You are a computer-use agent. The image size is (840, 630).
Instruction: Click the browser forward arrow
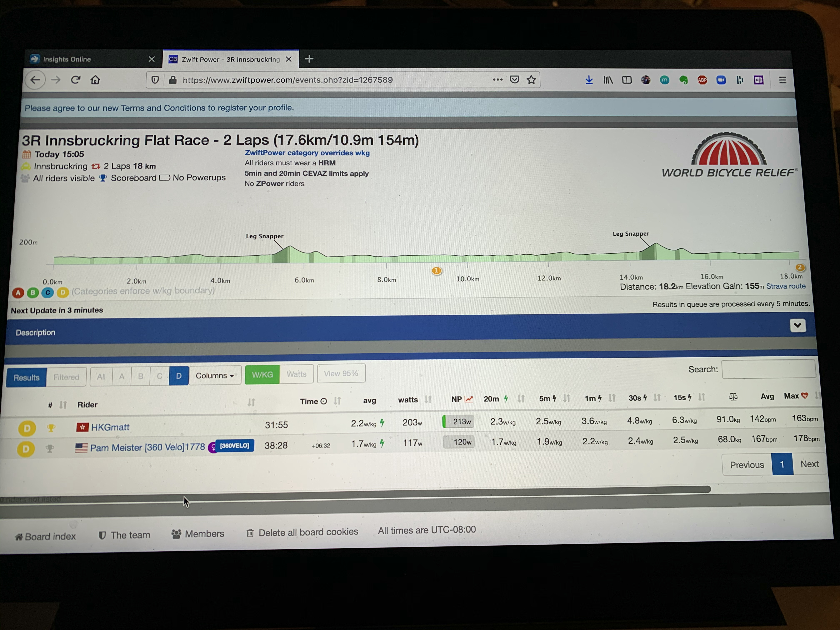tap(56, 80)
